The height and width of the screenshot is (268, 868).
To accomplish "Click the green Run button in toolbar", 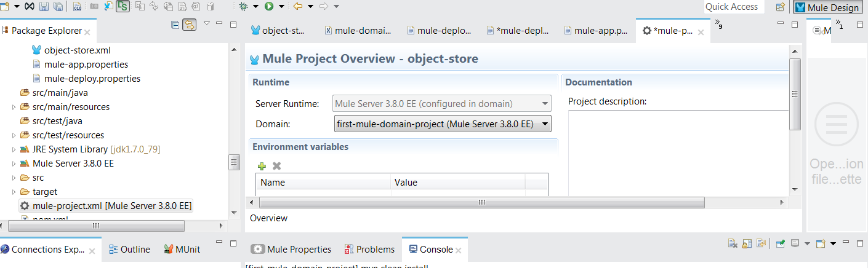I will (269, 7).
